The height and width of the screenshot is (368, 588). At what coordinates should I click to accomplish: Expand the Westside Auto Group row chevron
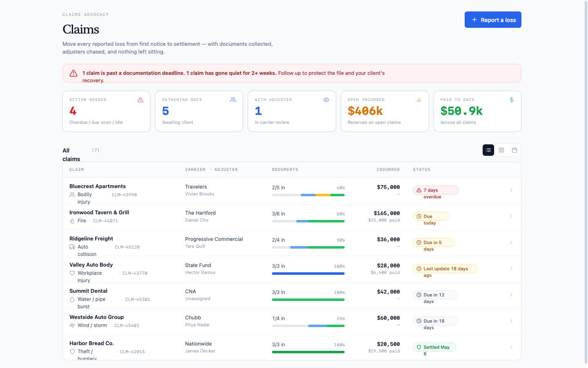click(x=511, y=321)
